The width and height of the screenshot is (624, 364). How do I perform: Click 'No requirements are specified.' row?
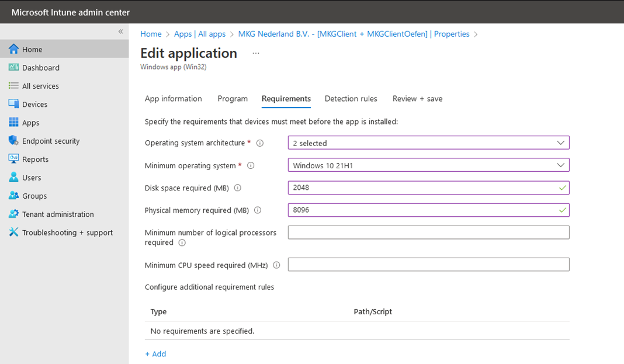coord(357,331)
